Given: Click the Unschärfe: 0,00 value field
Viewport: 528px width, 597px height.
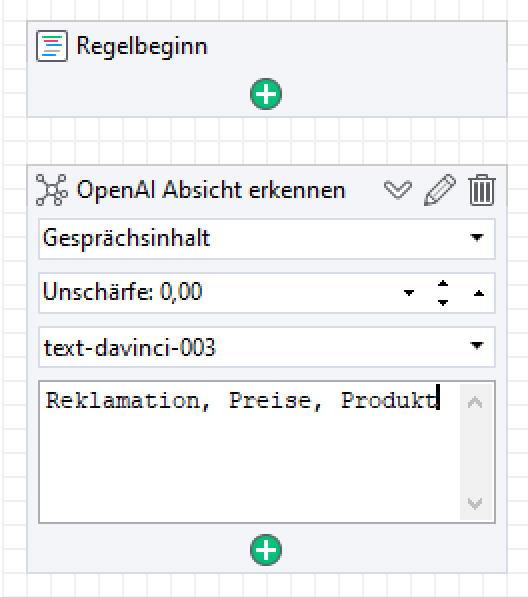Looking at the screenshot, I should pyautogui.click(x=122, y=292).
